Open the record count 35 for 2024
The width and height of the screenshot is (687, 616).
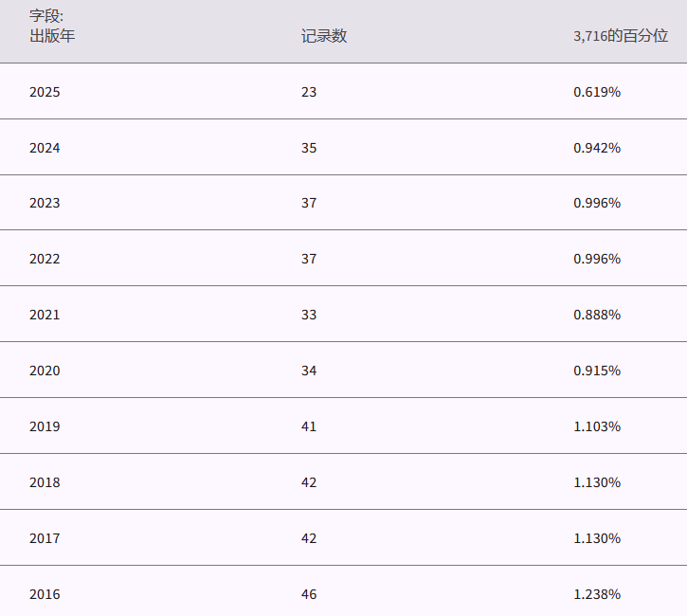[x=309, y=148]
